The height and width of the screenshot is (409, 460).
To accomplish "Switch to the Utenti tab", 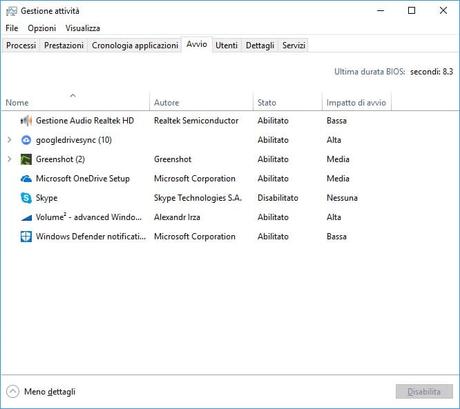I will click(226, 45).
